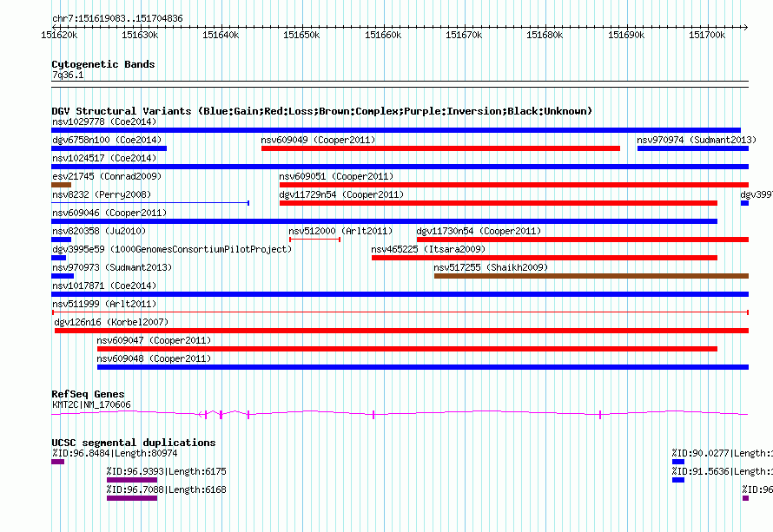Viewport: 773px width, 532px height.
Task: Click the nsv609049 (Cooper2011) red loss bar
Action: click(x=440, y=148)
